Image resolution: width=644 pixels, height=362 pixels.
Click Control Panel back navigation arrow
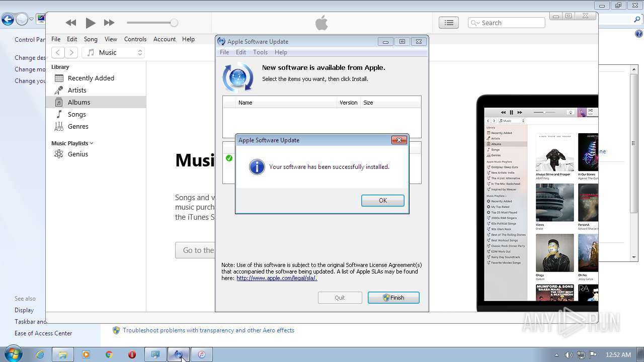click(8, 20)
